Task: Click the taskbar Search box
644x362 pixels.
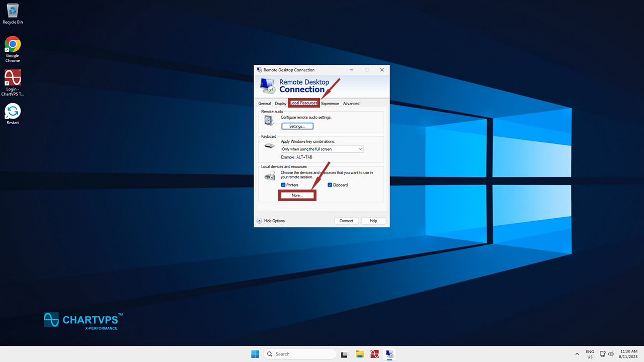Action: pos(300,354)
